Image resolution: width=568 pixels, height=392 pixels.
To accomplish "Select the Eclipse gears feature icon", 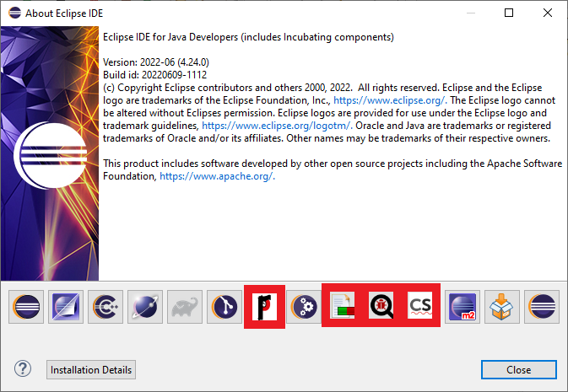I will pos(304,307).
